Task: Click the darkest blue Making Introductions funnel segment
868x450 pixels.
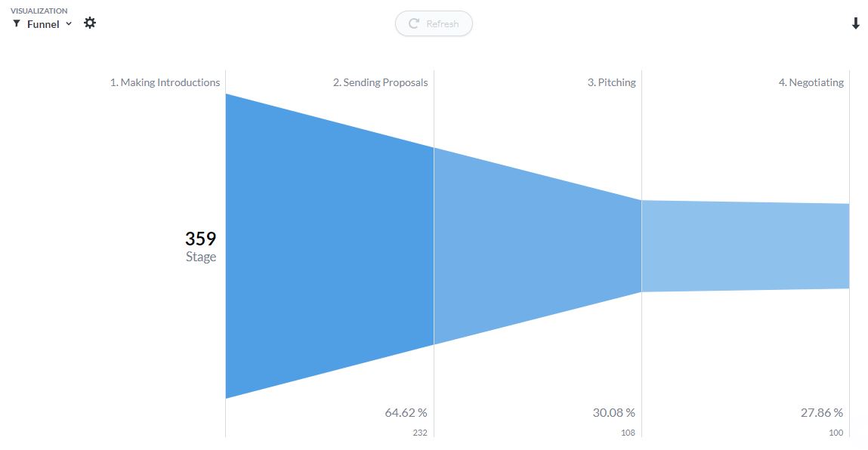Action: point(329,245)
